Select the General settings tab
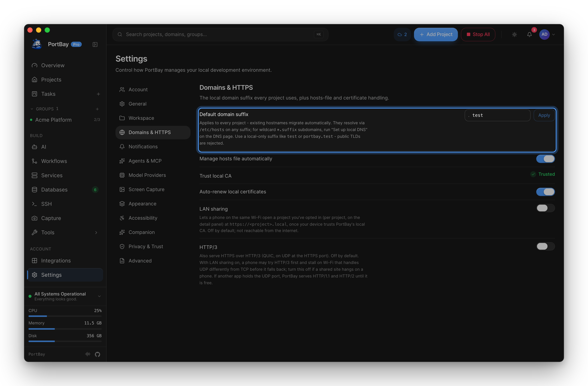The height and width of the screenshot is (386, 588). [x=153, y=104]
